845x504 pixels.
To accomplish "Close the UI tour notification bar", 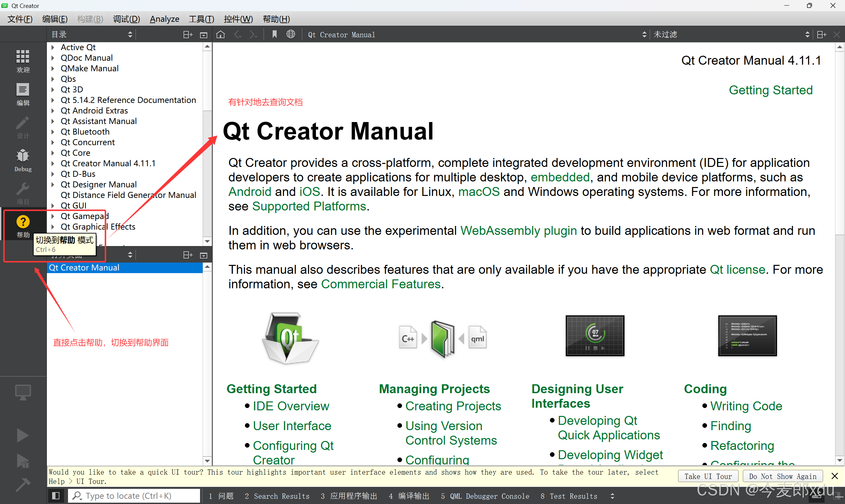I will 834,476.
